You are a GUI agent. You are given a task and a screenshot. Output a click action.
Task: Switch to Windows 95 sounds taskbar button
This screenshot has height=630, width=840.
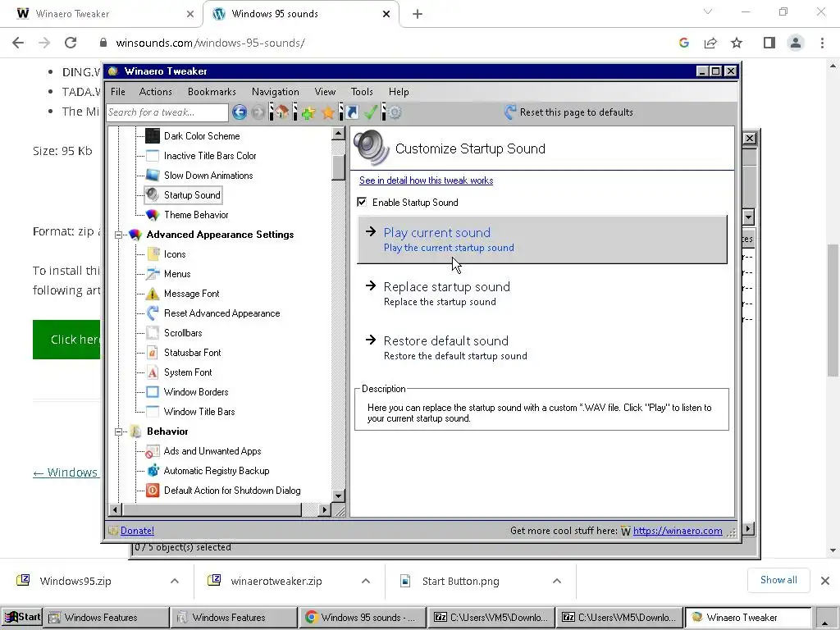tap(362, 618)
